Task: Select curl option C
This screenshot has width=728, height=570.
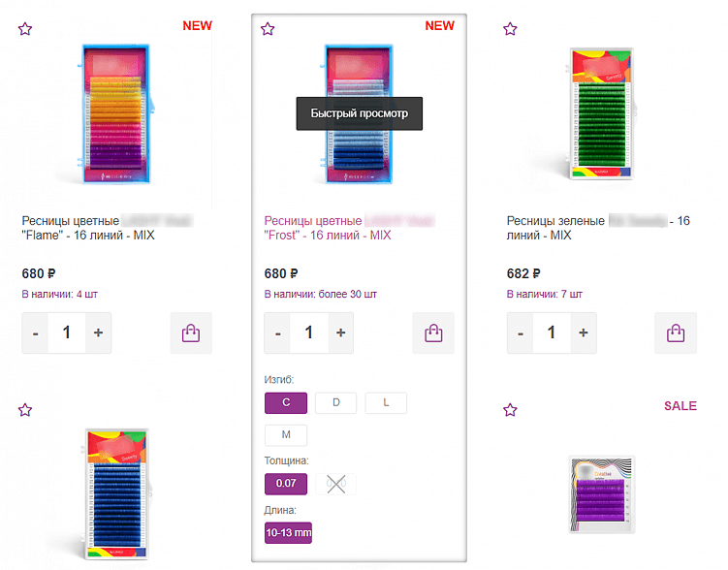Action: [x=286, y=403]
